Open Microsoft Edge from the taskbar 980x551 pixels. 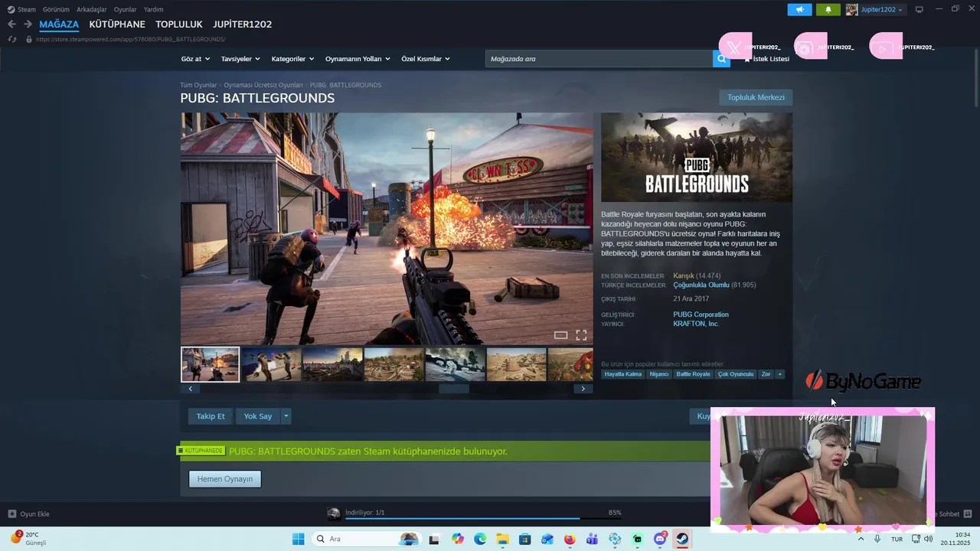480,539
